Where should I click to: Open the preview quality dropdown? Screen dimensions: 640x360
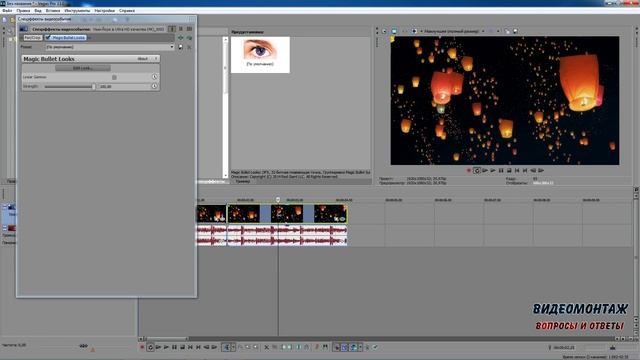click(454, 31)
